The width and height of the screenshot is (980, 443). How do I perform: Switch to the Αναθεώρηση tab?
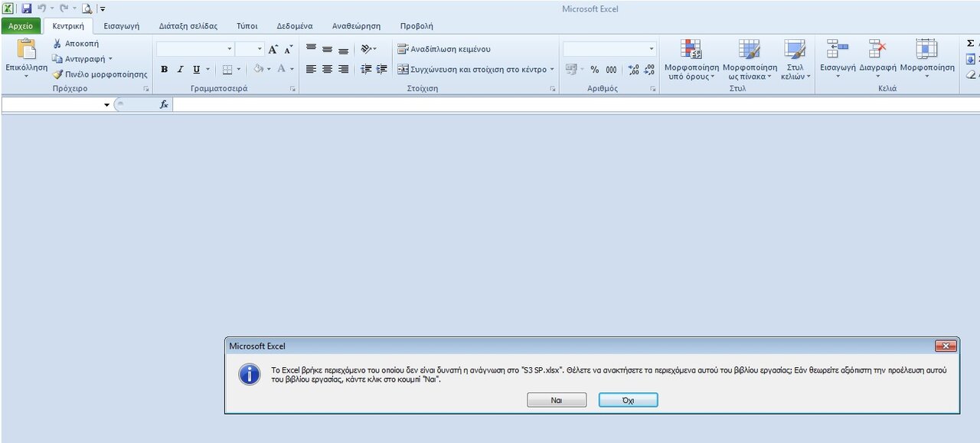coord(356,26)
